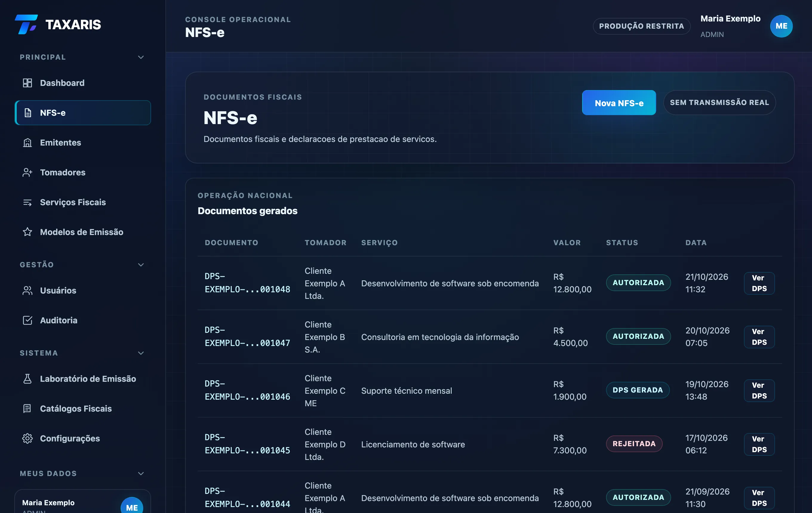Navigate to Auditoria
Screen dimensions: 812x513
[x=83, y=320]
